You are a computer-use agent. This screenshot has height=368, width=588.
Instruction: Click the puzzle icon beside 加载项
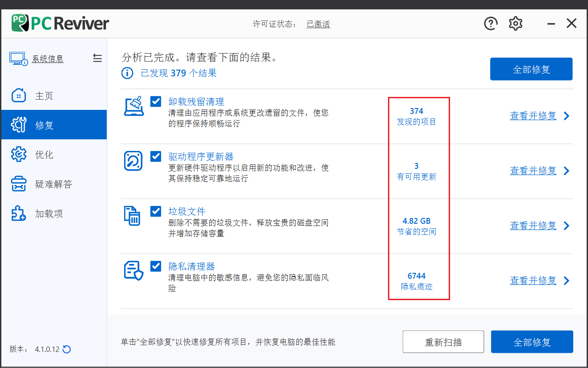pyautogui.click(x=19, y=213)
